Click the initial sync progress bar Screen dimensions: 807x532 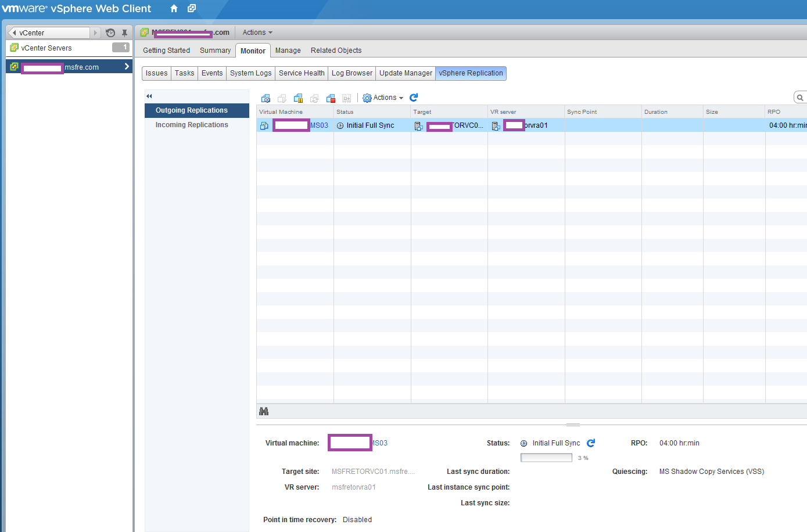point(546,458)
